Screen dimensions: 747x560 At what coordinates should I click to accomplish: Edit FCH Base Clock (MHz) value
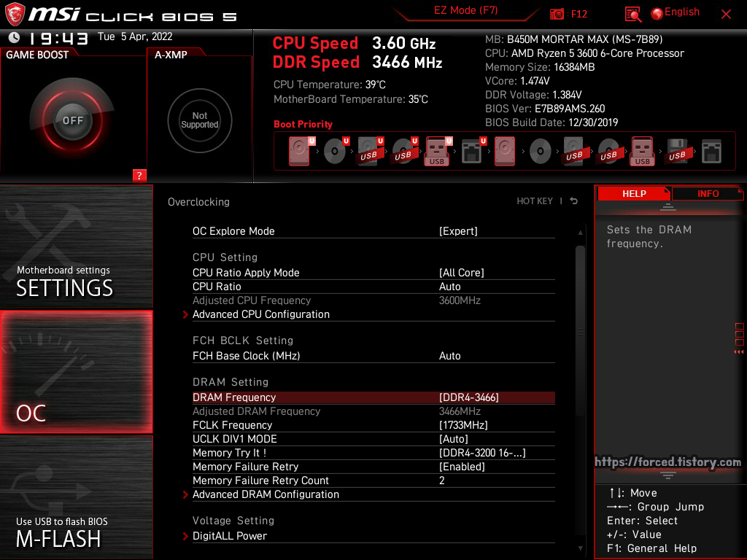(373, 356)
